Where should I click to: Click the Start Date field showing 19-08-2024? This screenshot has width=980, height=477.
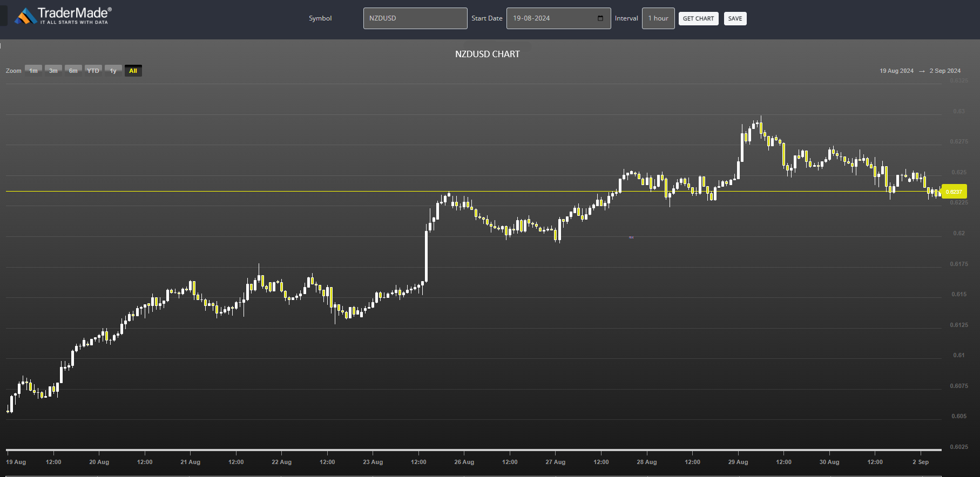(x=559, y=18)
